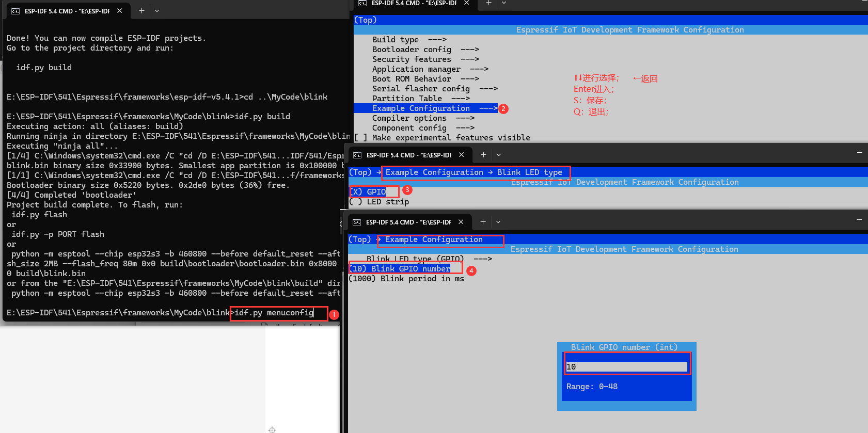This screenshot has height=433, width=868.
Task: Open the tab dropdown in the bottom Example Configuration window
Action: tap(498, 222)
